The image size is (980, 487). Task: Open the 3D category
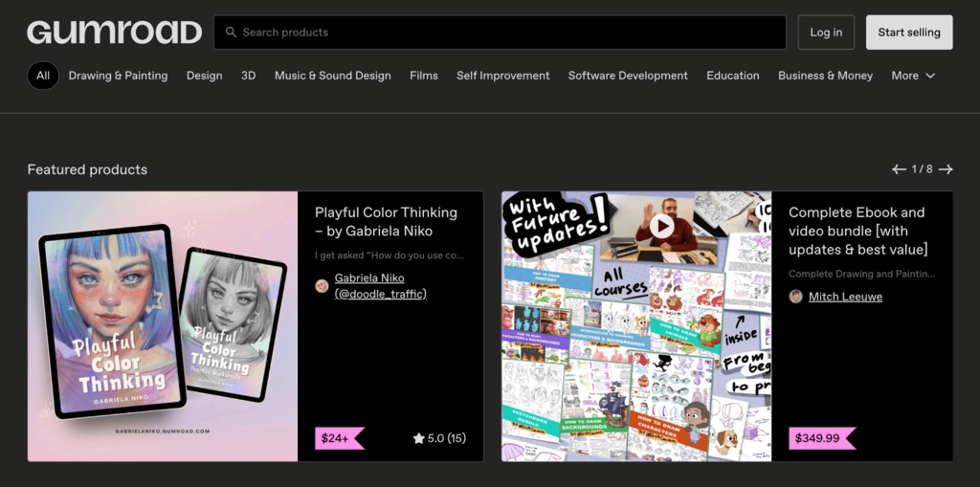pos(248,76)
